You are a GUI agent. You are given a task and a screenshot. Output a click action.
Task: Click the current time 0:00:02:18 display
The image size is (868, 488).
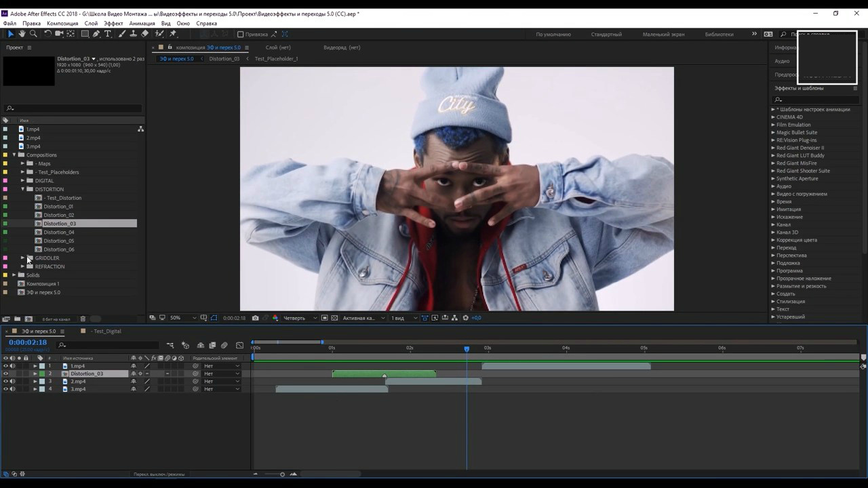28,343
